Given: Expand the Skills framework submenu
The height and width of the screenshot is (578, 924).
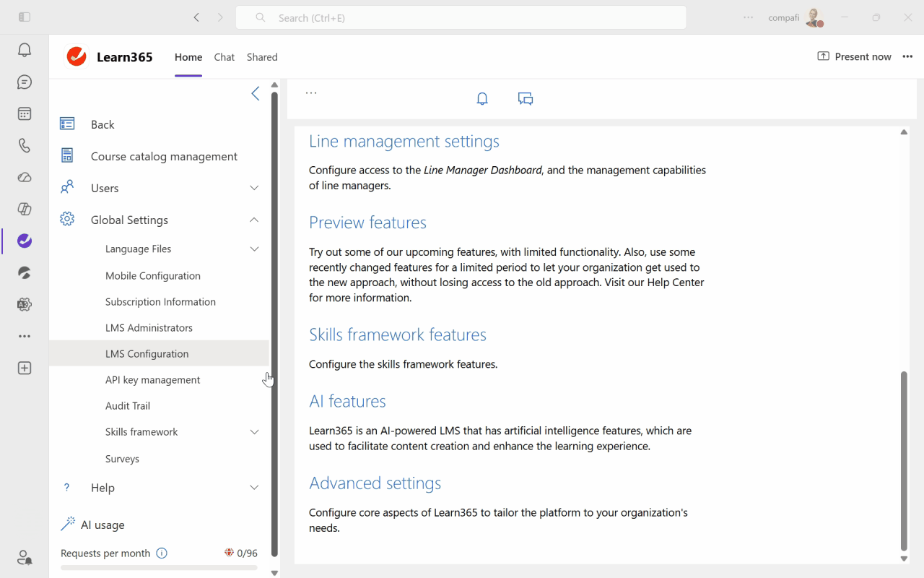Looking at the screenshot, I should [254, 432].
